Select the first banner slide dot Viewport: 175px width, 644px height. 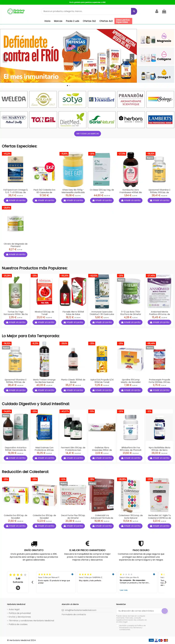coord(67,85)
